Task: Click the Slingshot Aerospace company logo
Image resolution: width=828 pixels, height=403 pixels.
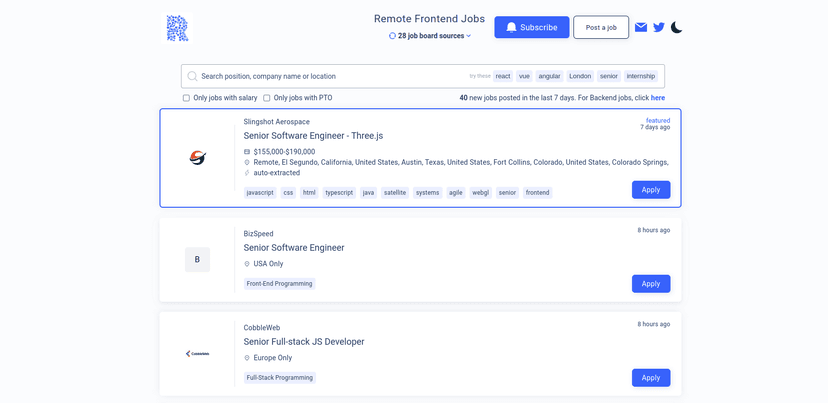Action: pyautogui.click(x=197, y=157)
